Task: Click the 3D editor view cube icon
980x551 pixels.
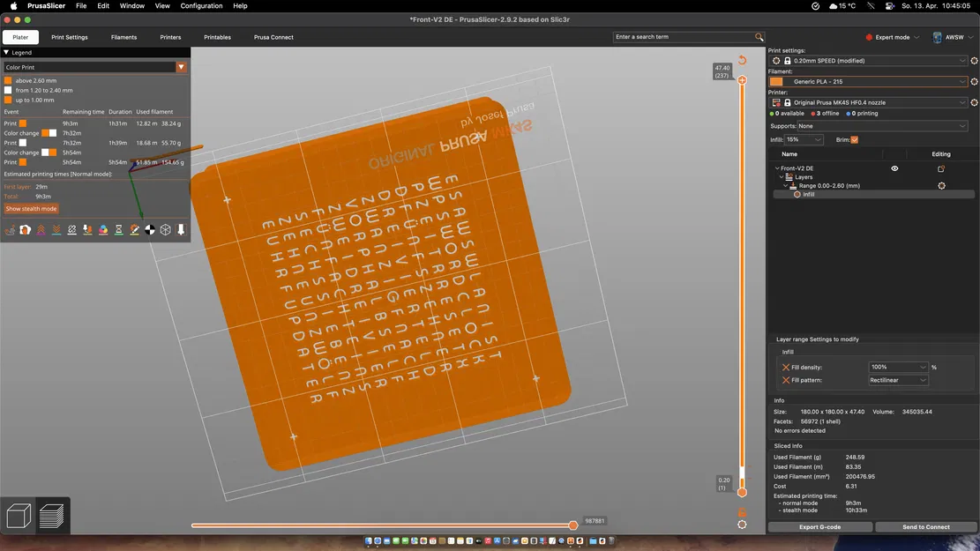Action: click(19, 516)
